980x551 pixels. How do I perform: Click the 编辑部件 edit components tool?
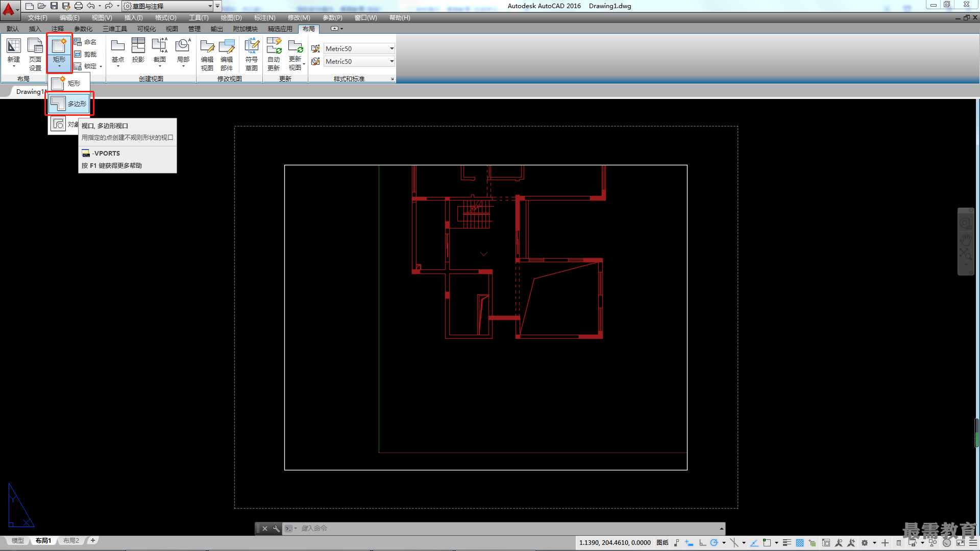click(227, 55)
